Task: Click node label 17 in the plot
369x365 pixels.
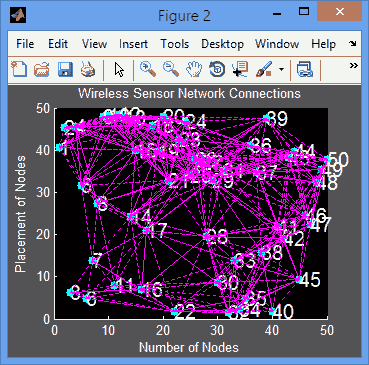Action: 157,231
